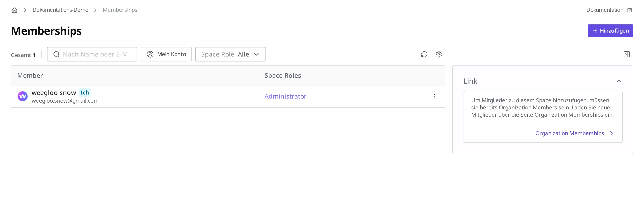Screen dimensions: 644x217
Task: Click the arrow next to Organization Memberships
Action: 611,133
